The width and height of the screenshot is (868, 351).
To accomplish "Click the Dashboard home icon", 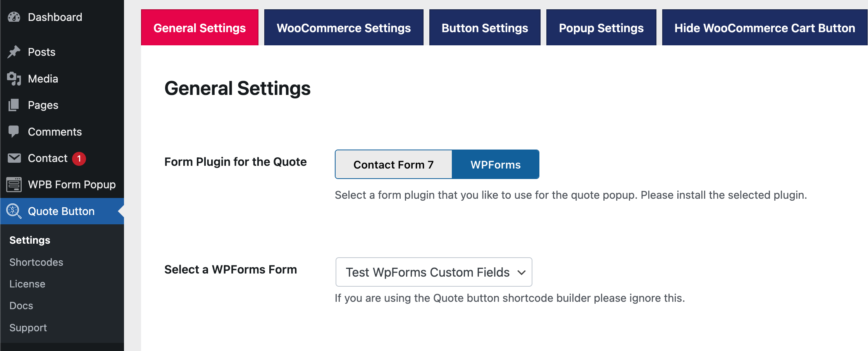I will pyautogui.click(x=14, y=17).
